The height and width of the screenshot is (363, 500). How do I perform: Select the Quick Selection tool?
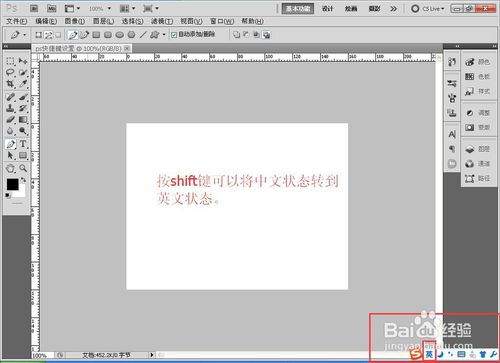23,72
